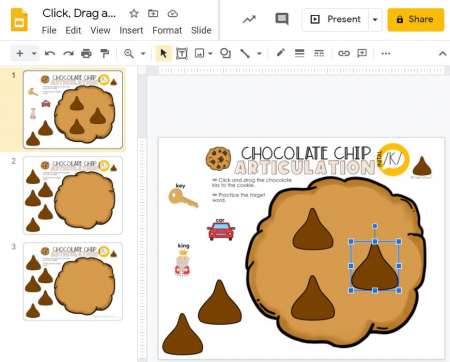The width and height of the screenshot is (450, 362).
Task: Click the Share button
Action: point(416,19)
